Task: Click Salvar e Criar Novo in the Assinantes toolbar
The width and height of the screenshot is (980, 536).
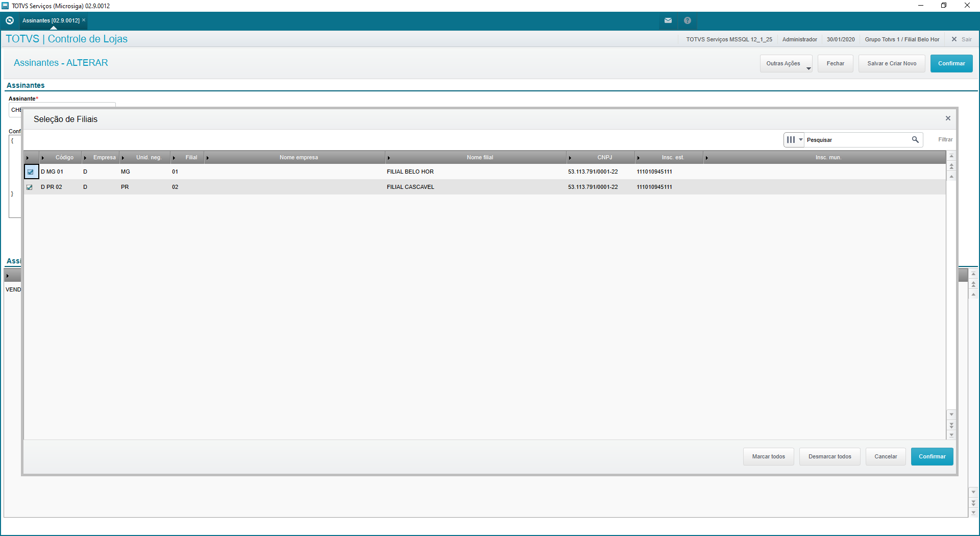Action: click(892, 63)
